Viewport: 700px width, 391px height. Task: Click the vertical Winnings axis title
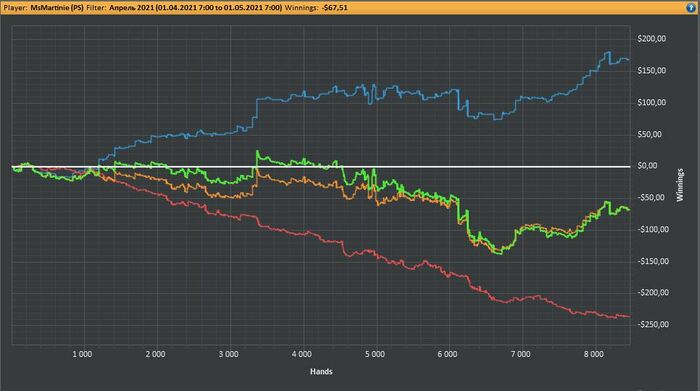click(x=680, y=185)
